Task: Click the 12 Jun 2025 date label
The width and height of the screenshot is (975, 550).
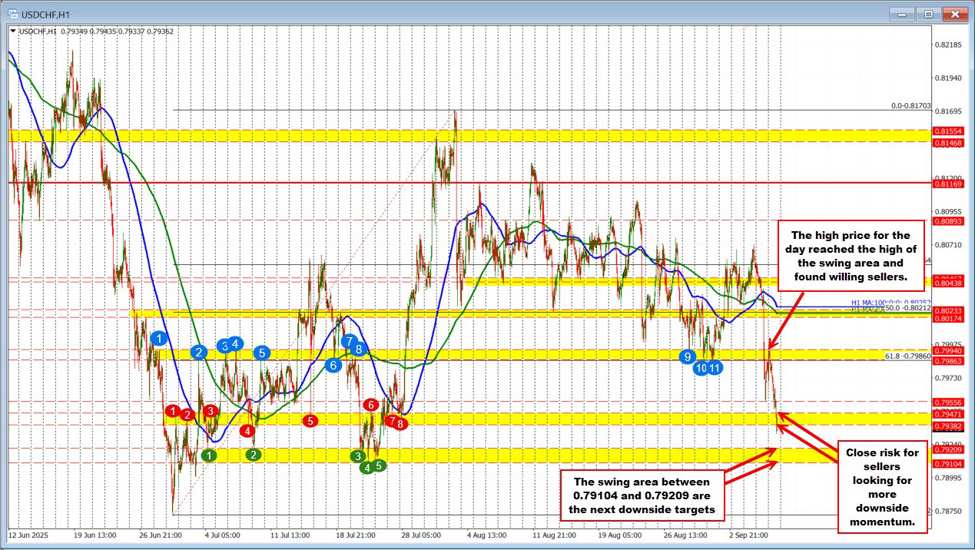Action: (x=28, y=534)
